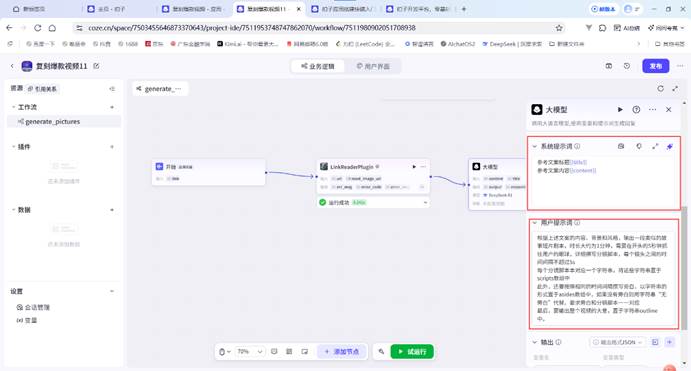Image resolution: width=691 pixels, height=371 pixels.
Task: Open the more options menu beside 发布
Action: (680, 66)
